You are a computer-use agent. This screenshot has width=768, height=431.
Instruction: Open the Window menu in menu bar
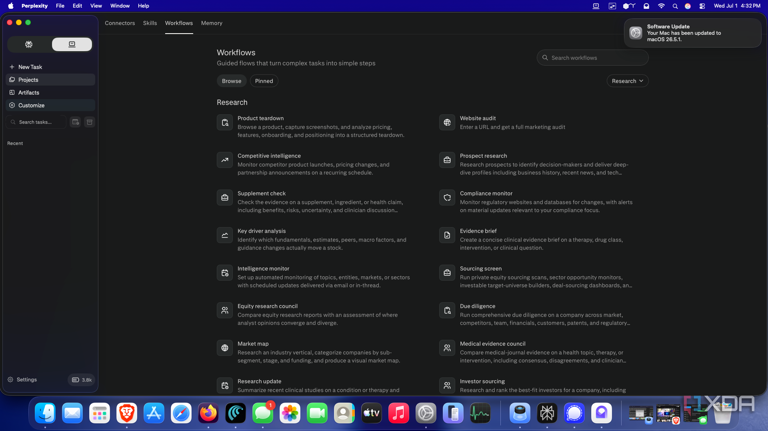tap(120, 6)
